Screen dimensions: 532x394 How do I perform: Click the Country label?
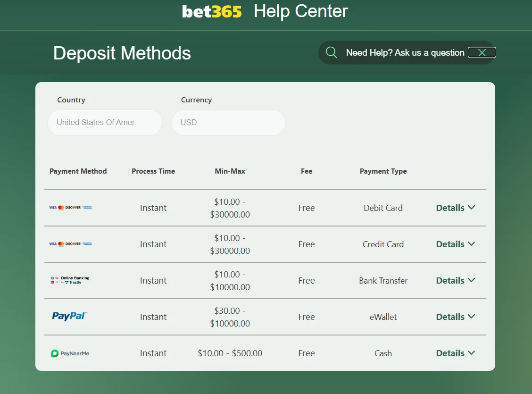[71, 100]
